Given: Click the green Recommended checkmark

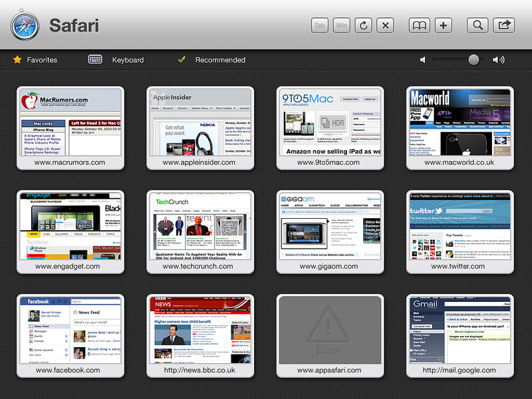Looking at the screenshot, I should [x=182, y=59].
